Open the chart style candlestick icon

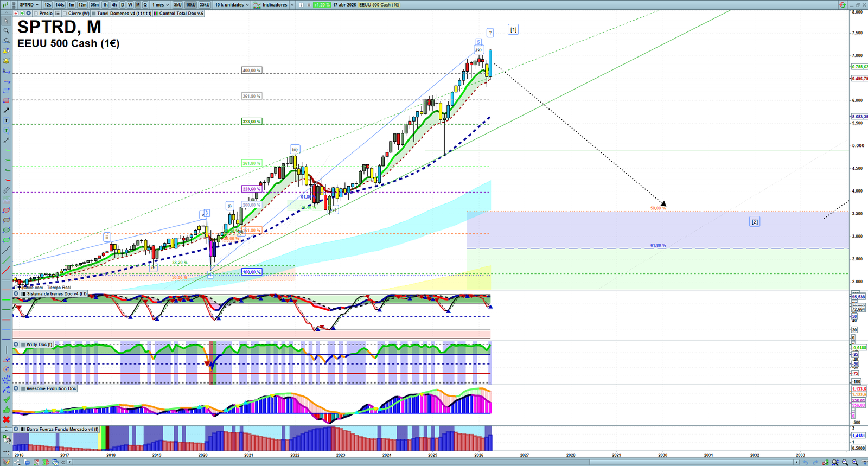pos(6,5)
